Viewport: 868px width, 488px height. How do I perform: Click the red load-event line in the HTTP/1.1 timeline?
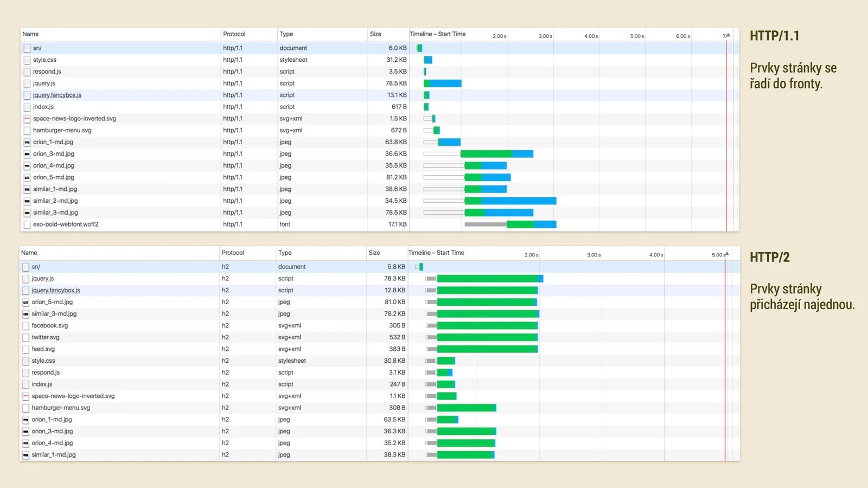tap(727, 136)
